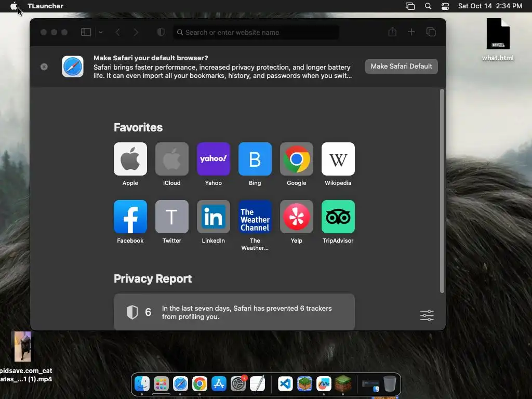Open Freeform from the Dock
This screenshot has width=532, height=399.
click(324, 384)
